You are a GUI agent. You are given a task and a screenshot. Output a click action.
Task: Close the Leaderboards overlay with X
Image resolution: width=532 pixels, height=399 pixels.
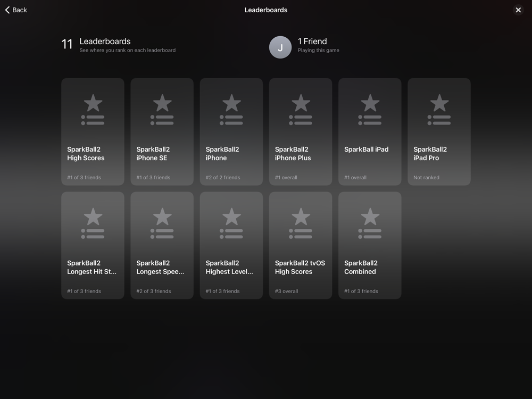(518, 10)
